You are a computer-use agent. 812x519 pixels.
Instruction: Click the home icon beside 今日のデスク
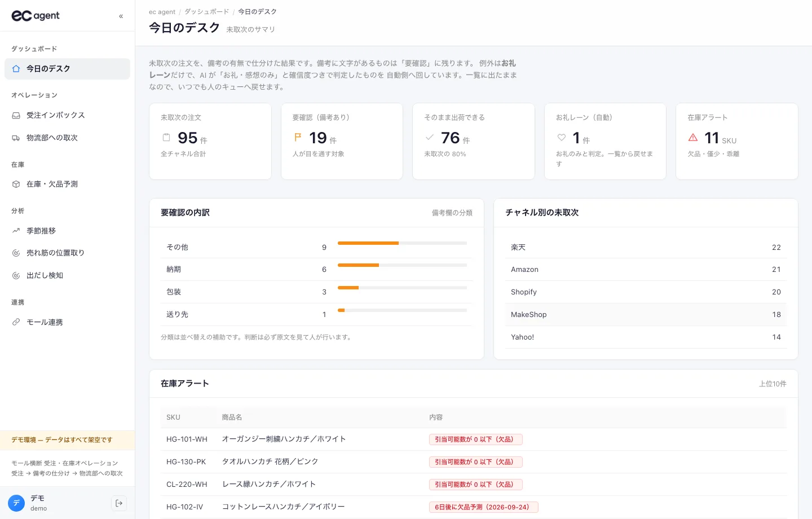(16, 69)
